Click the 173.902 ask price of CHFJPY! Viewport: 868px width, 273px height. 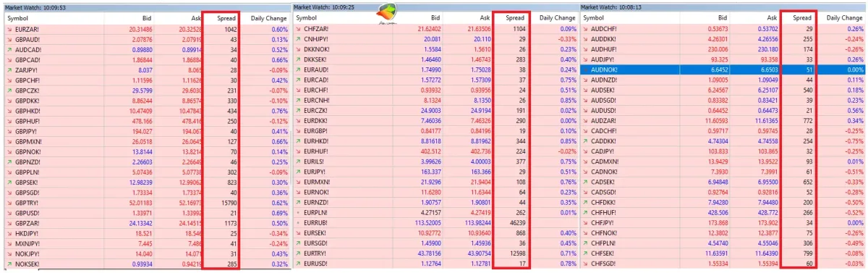[767, 224]
